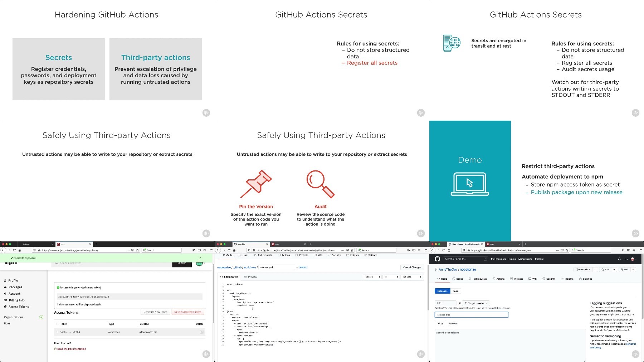
Task: Click reload icon in npm tokens window
Action: (14, 250)
